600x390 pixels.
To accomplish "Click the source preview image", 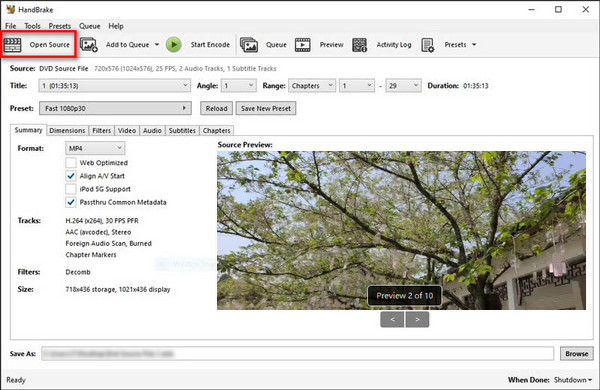I will click(401, 230).
